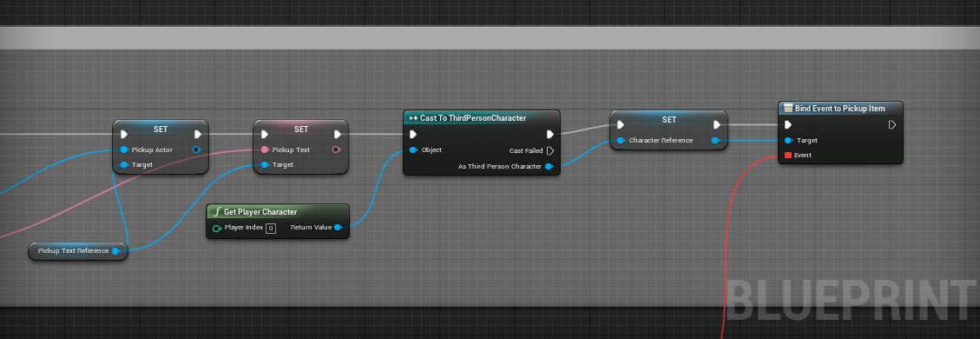The height and width of the screenshot is (339, 980).
Task: Click output exec pin on Pickup Text SET node
Action: click(338, 135)
